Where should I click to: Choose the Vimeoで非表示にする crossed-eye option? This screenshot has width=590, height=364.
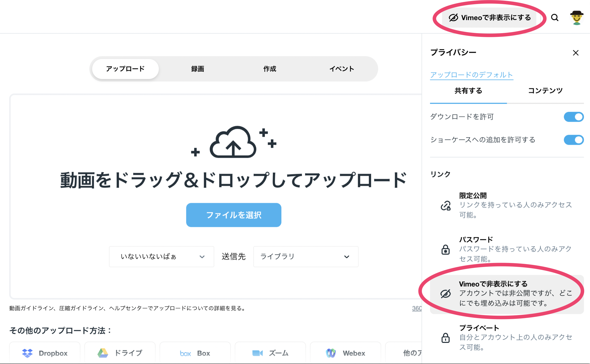(445, 294)
